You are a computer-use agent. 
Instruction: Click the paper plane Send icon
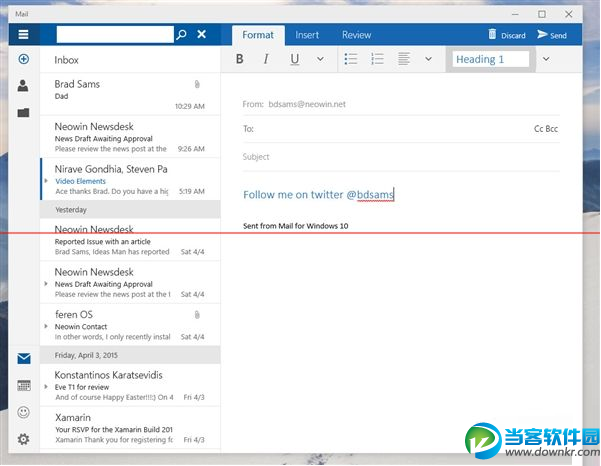542,34
